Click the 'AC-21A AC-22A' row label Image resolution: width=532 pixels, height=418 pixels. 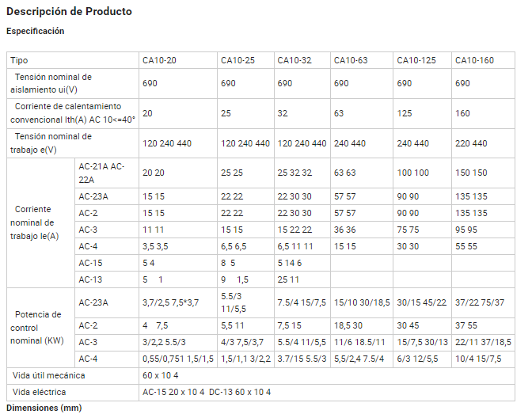(x=107, y=173)
